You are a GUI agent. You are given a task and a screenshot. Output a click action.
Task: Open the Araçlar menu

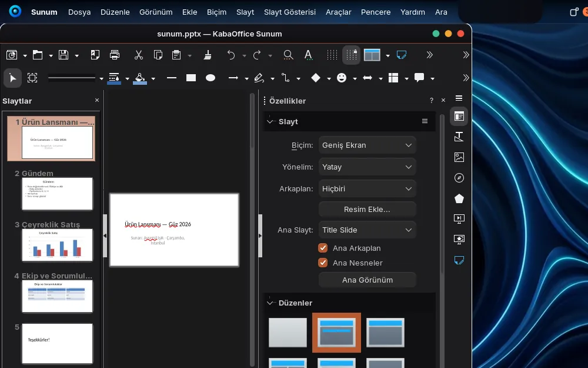339,12
